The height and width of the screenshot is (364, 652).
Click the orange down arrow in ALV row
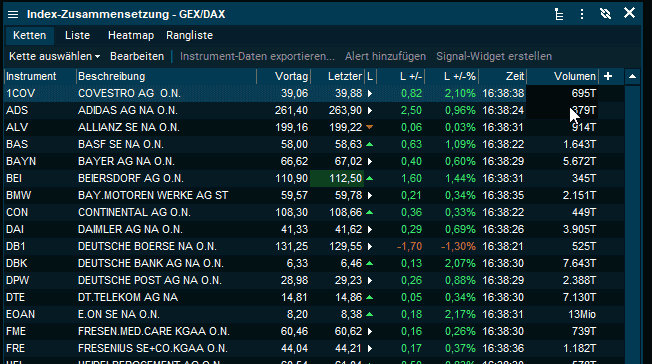tap(369, 127)
